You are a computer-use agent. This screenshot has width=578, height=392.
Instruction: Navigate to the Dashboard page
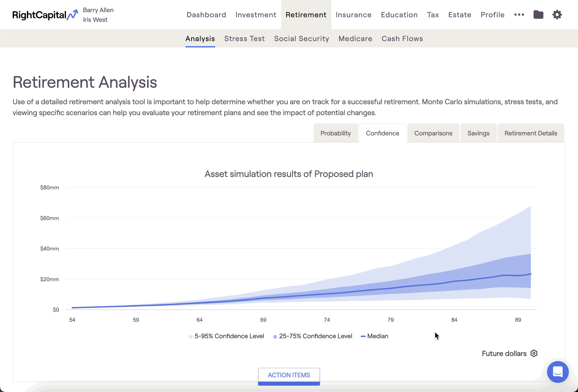click(x=206, y=15)
